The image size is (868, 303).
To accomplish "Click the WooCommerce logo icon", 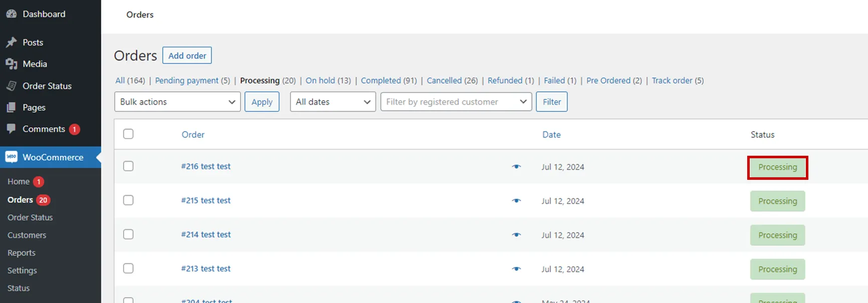I will (11, 157).
